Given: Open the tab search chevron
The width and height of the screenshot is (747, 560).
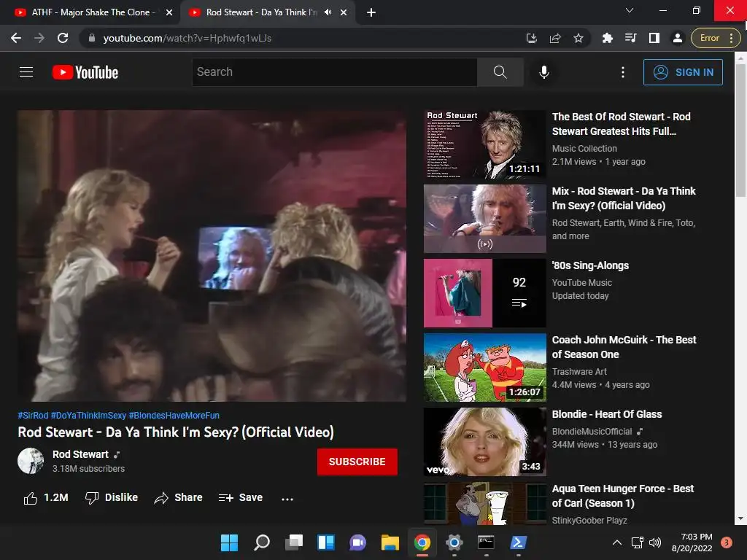Looking at the screenshot, I should [x=630, y=10].
